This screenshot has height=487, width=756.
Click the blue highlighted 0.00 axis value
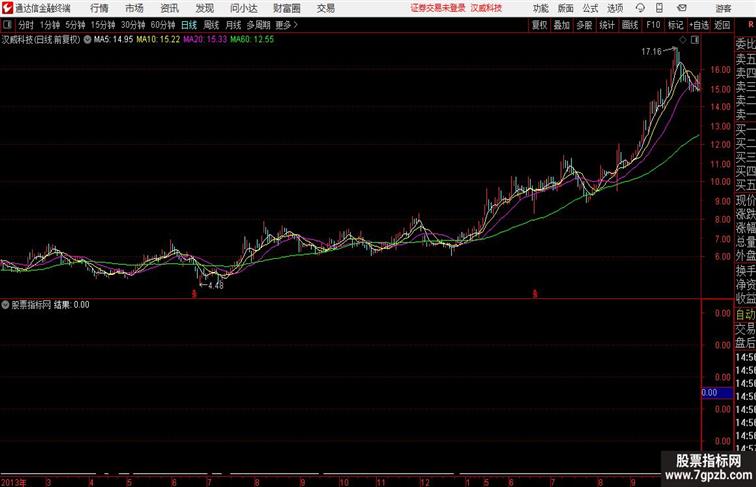tap(717, 392)
